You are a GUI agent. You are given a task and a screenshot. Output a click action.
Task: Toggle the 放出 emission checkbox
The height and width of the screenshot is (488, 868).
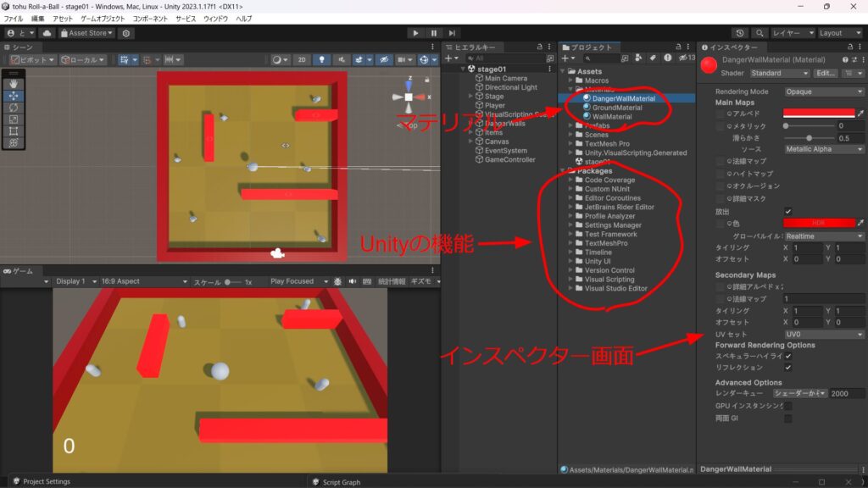[x=787, y=211]
